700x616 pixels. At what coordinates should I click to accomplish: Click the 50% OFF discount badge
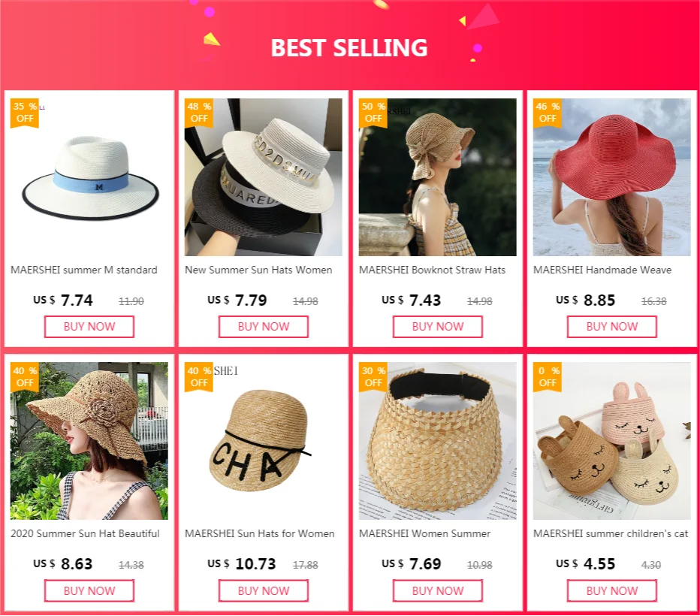[373, 113]
